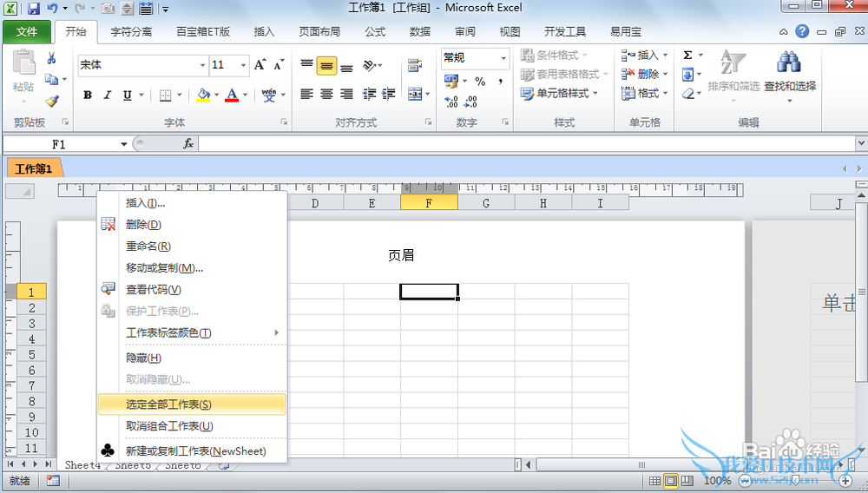Choose 移动或复制(M)... menu item
The width and height of the screenshot is (868, 493).
tap(192, 268)
